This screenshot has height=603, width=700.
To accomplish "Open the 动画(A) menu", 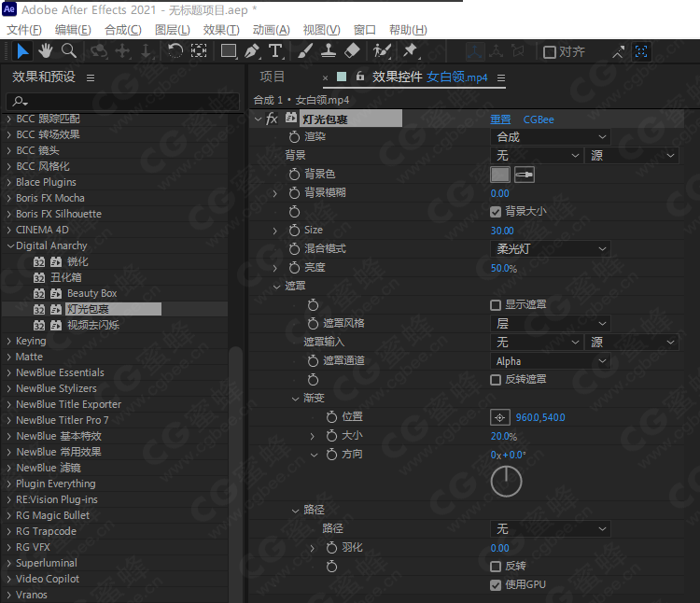I will click(x=272, y=30).
